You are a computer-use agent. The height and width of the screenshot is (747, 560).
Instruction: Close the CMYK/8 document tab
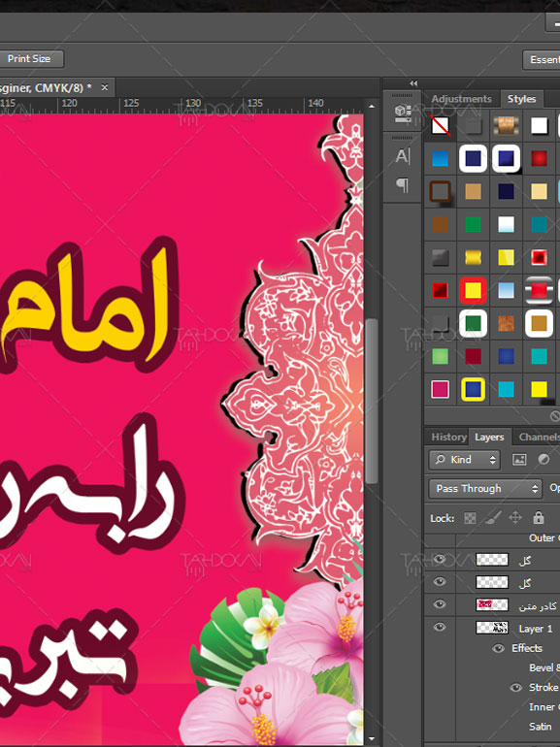(105, 87)
